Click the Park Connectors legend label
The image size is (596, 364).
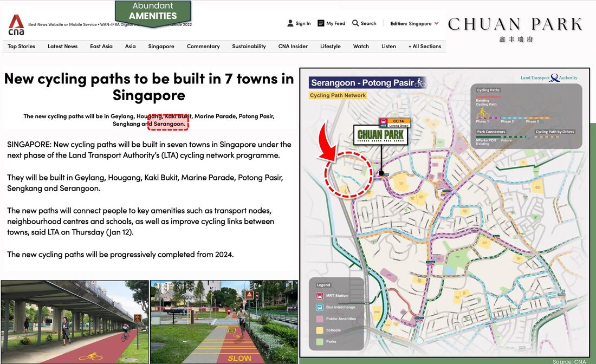[x=491, y=132]
